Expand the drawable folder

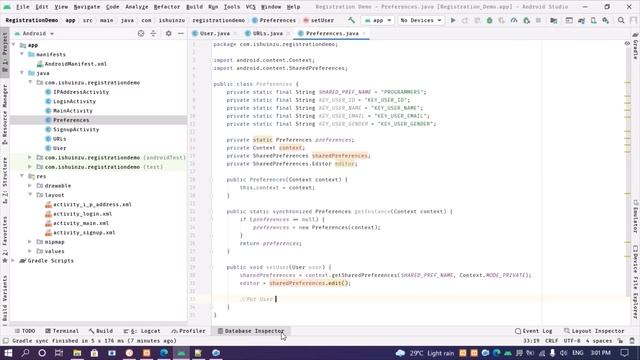click(x=30, y=186)
